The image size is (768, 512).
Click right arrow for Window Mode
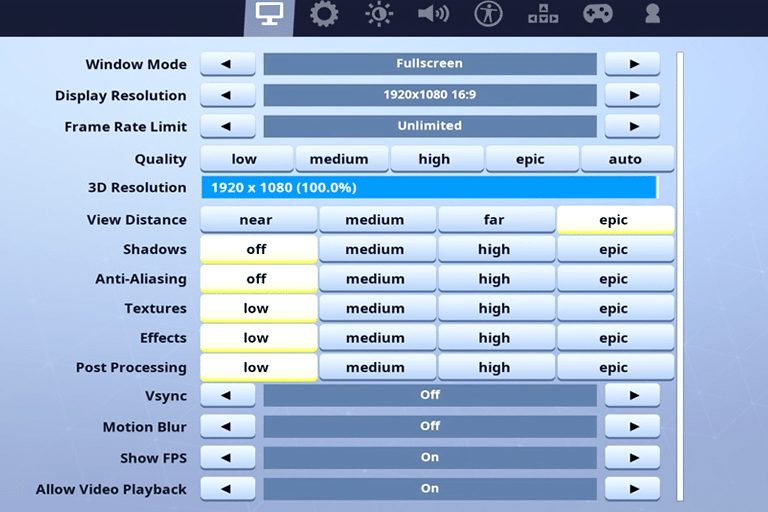[x=632, y=64]
